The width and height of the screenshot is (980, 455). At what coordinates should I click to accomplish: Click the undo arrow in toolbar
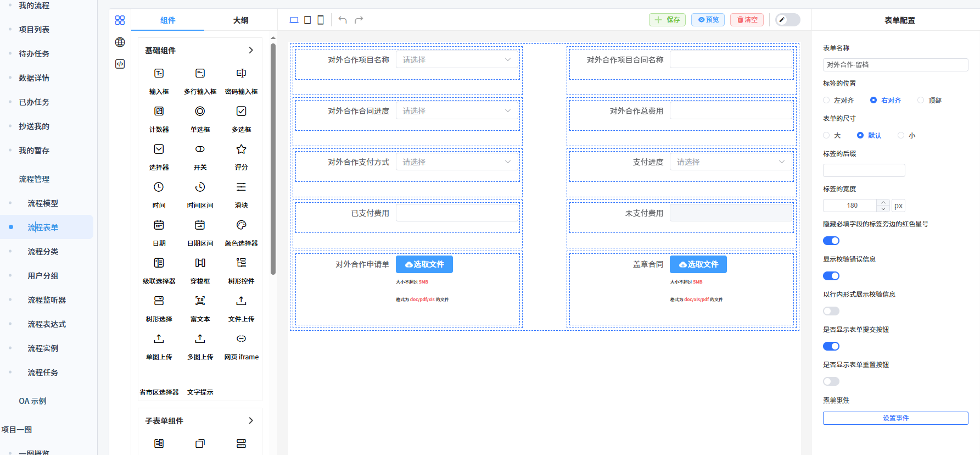click(343, 20)
